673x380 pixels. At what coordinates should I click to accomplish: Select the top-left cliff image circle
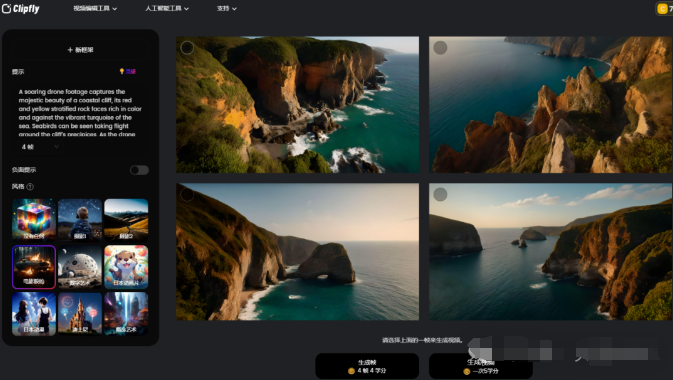(x=187, y=48)
